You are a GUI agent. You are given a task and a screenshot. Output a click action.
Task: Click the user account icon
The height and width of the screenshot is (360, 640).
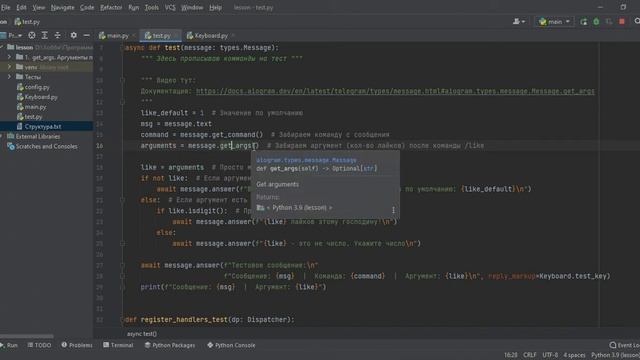[519, 22]
